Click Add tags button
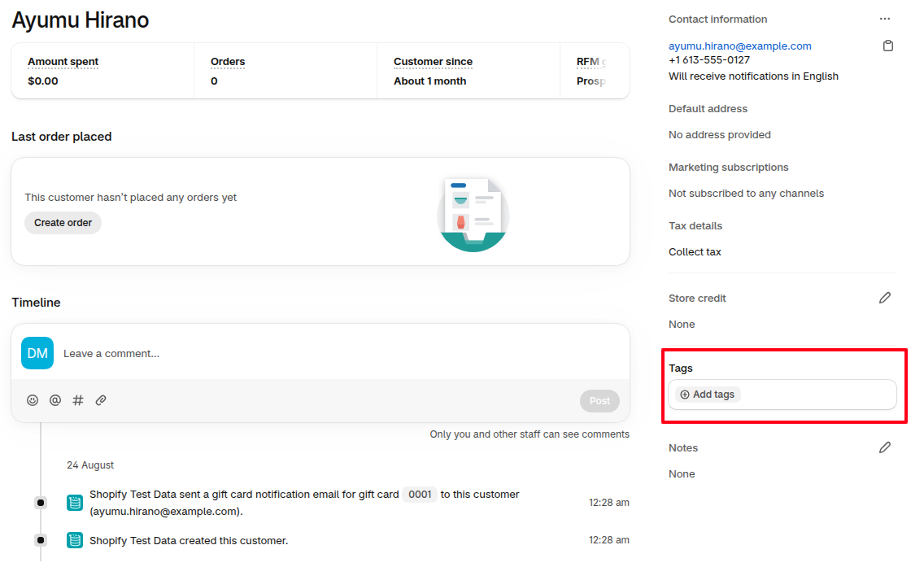The image size is (924, 567). click(x=707, y=395)
